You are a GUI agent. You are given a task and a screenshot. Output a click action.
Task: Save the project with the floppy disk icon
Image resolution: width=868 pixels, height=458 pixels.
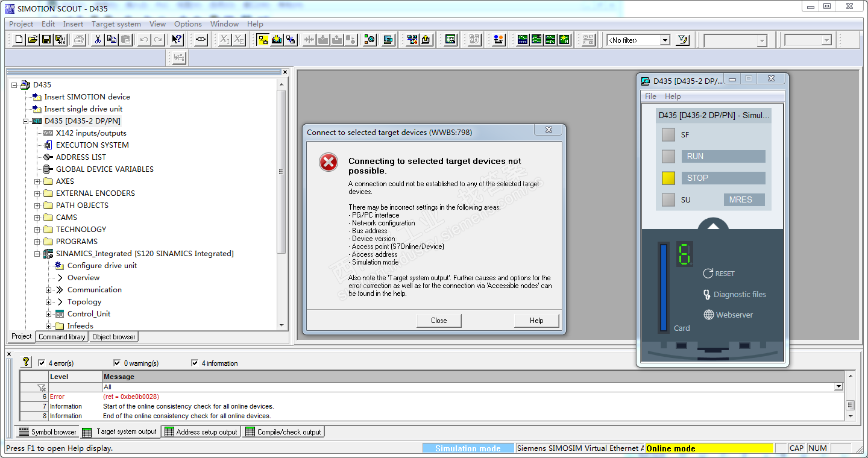(46, 40)
